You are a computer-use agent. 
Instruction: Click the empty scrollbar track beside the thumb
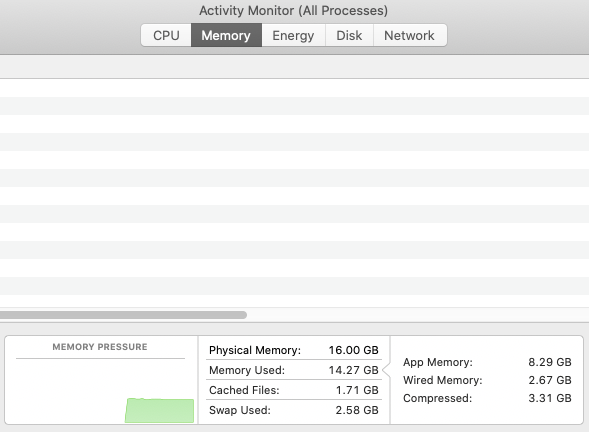click(x=418, y=315)
